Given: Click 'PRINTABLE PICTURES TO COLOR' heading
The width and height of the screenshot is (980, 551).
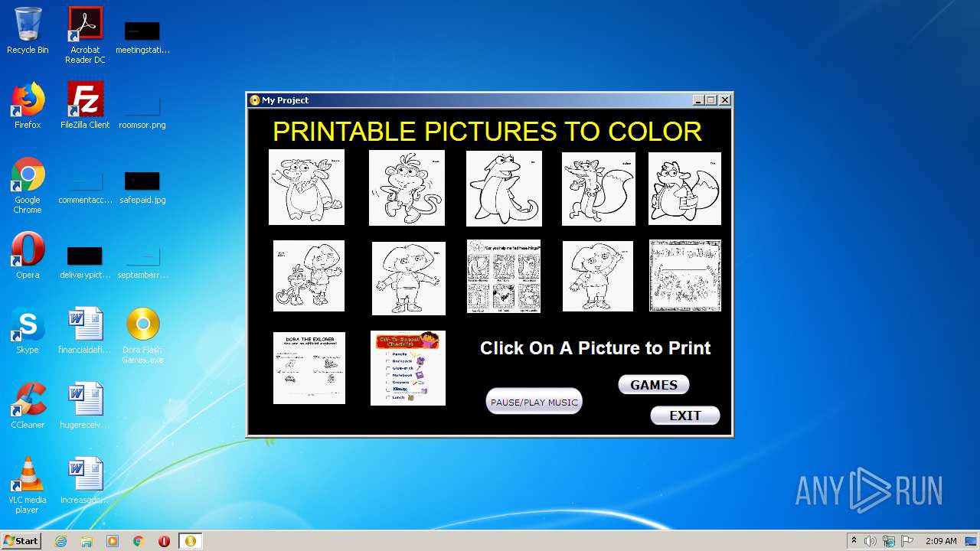Looking at the screenshot, I should click(487, 132).
